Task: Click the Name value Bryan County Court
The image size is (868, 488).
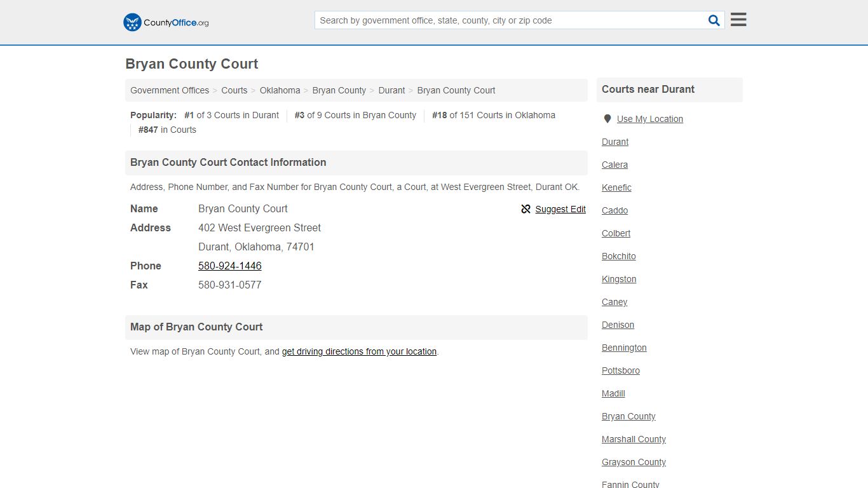Action: coord(243,208)
